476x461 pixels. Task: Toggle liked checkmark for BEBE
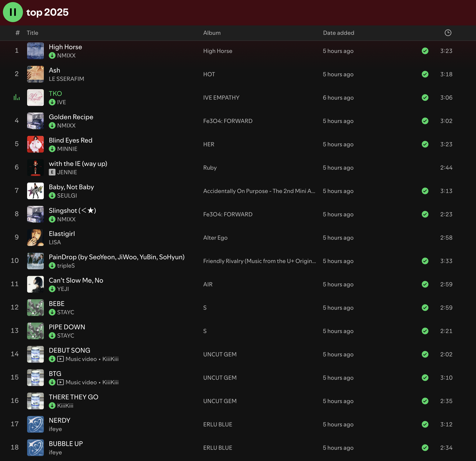(x=425, y=308)
